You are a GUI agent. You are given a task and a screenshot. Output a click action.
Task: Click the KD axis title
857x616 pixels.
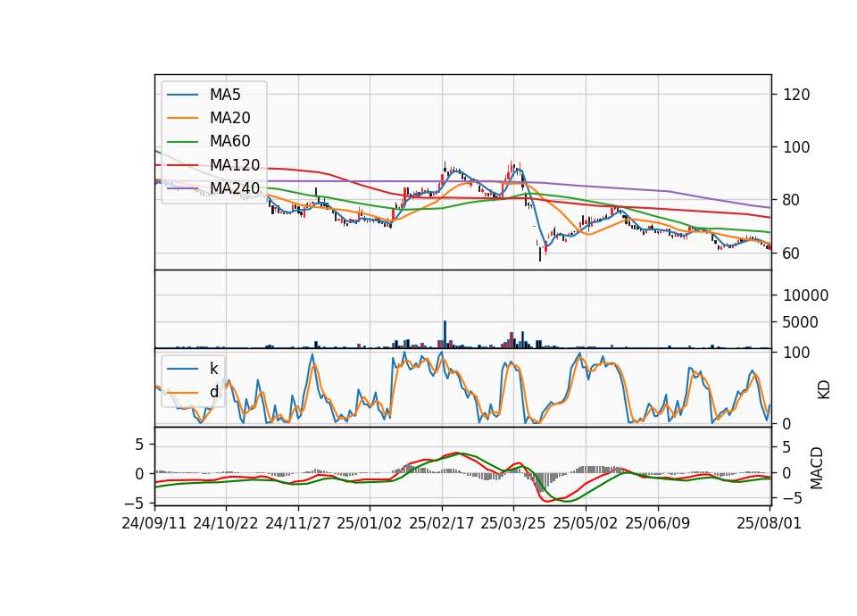[x=824, y=390]
